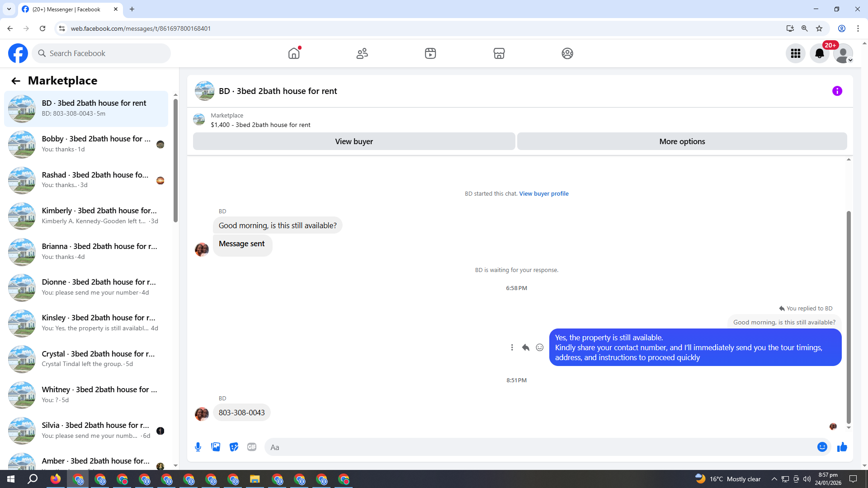Open the GIF picker icon

tap(252, 447)
